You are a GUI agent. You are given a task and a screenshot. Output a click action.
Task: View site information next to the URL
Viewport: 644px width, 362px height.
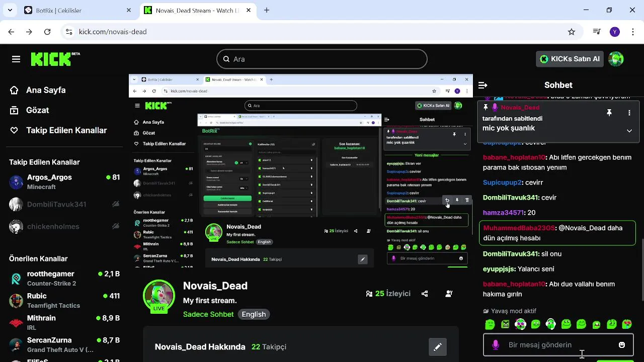tap(69, 32)
